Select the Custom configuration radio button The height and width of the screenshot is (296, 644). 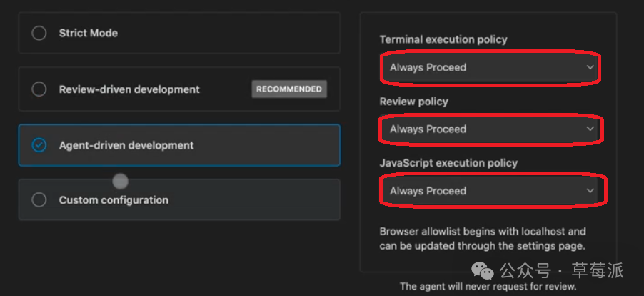[39, 200]
